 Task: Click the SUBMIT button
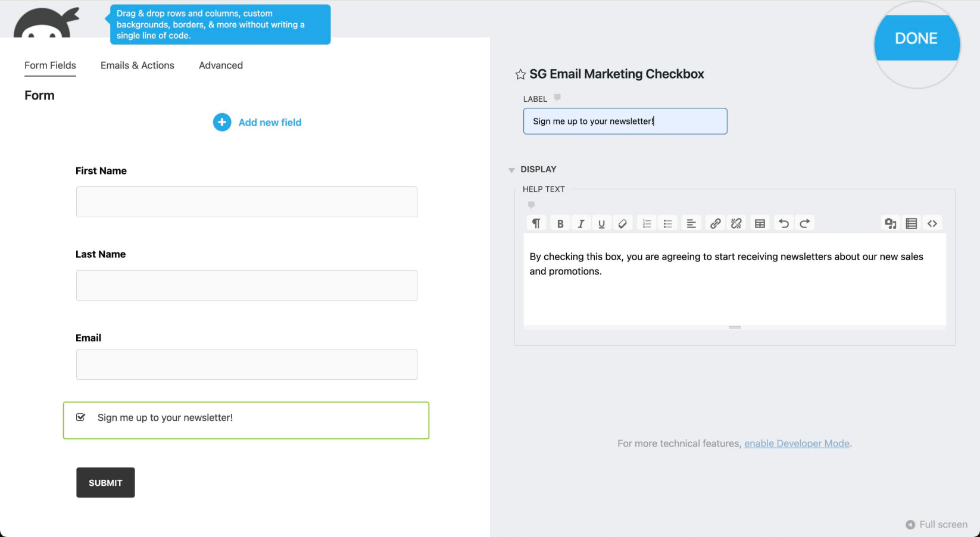tap(105, 483)
